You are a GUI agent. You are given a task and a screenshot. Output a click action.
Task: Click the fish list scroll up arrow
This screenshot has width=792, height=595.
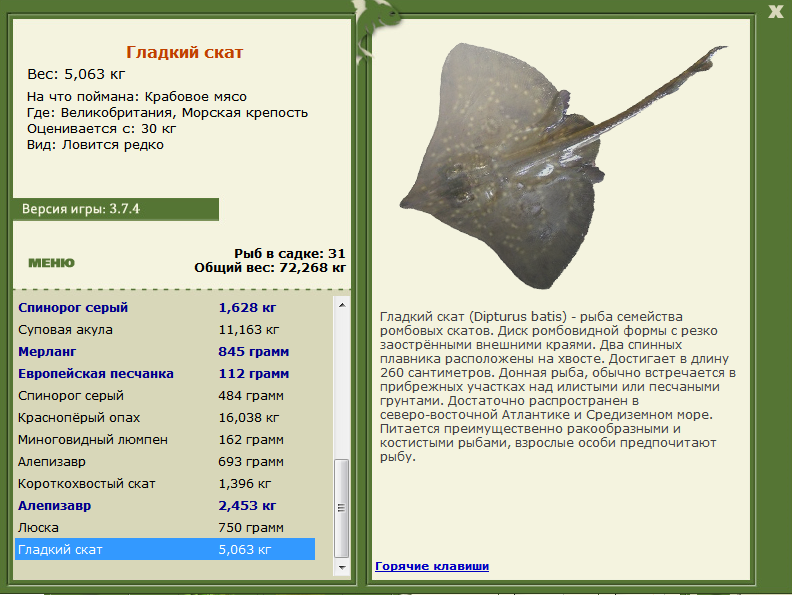(342, 305)
